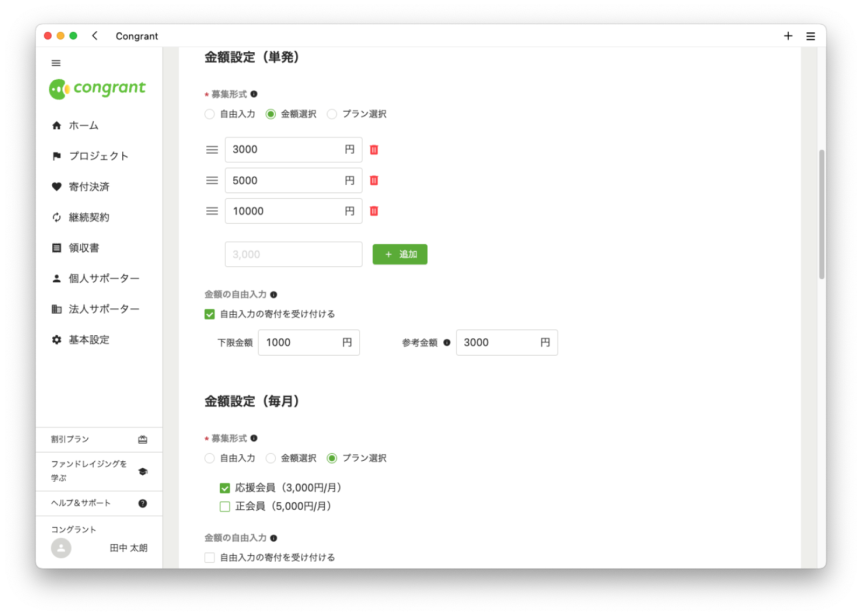Click the congrant logo
The height and width of the screenshot is (616, 862).
[x=98, y=88]
